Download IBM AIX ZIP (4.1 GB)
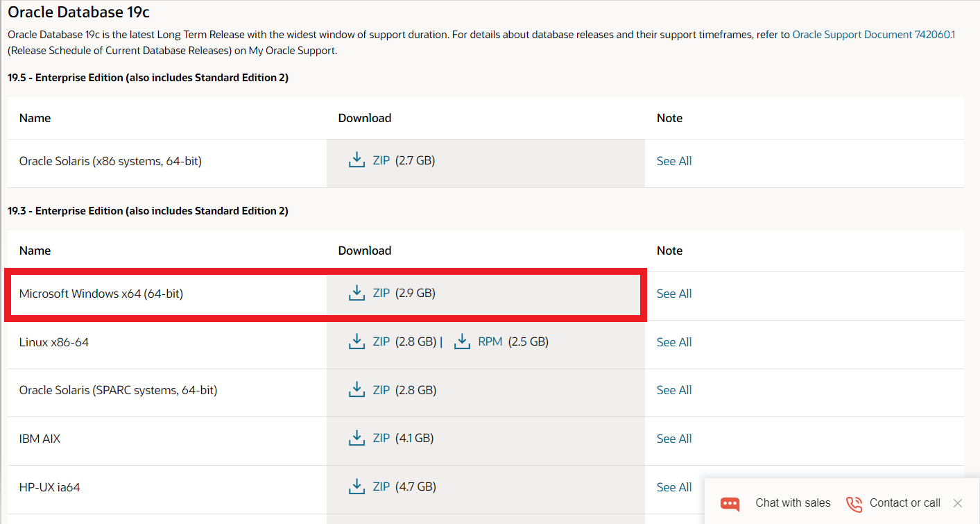This screenshot has width=980, height=524. click(x=381, y=438)
